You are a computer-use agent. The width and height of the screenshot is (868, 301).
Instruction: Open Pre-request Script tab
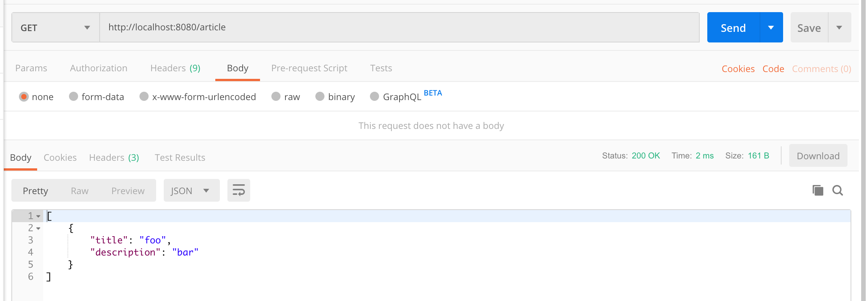[309, 68]
